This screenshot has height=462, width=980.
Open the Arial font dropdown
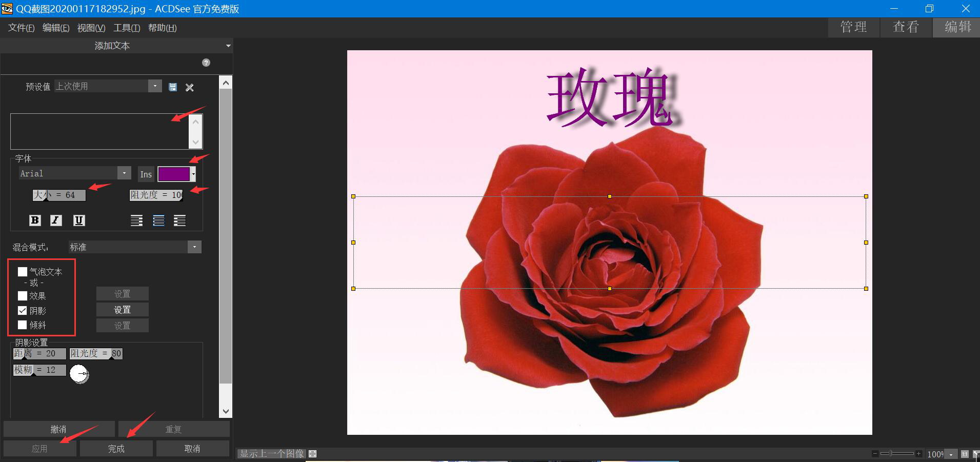(x=125, y=173)
